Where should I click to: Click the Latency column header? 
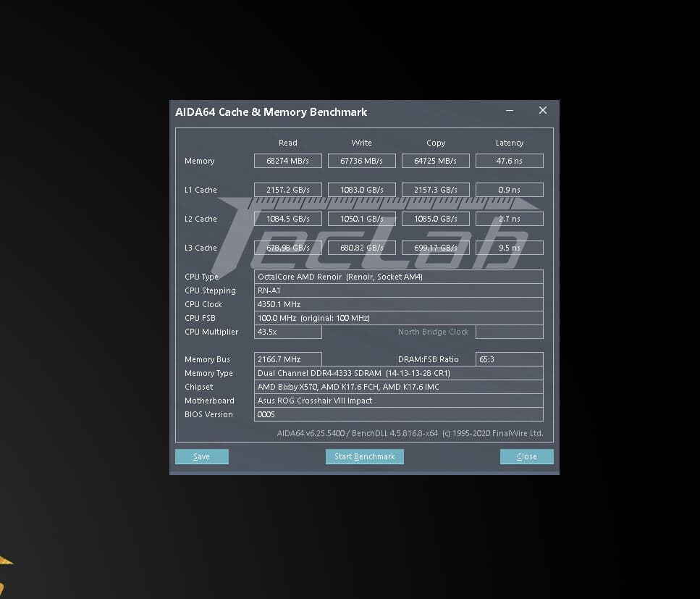[510, 143]
